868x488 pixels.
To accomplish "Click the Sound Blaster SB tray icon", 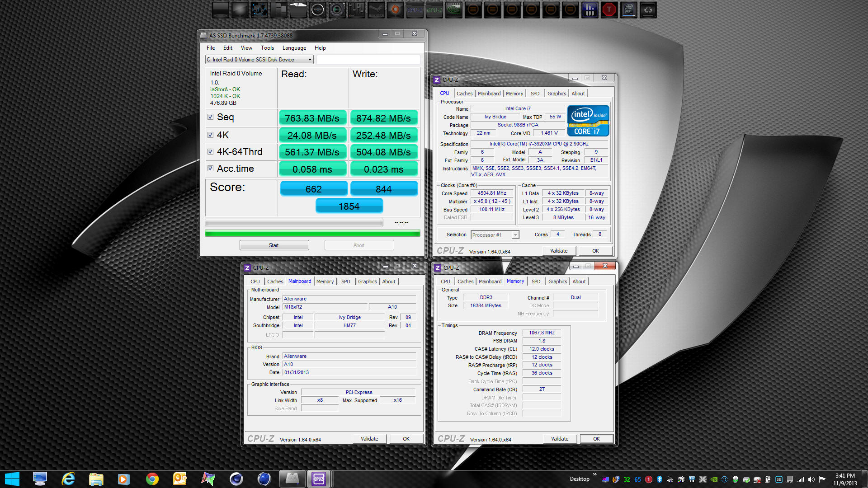I will click(x=779, y=479).
